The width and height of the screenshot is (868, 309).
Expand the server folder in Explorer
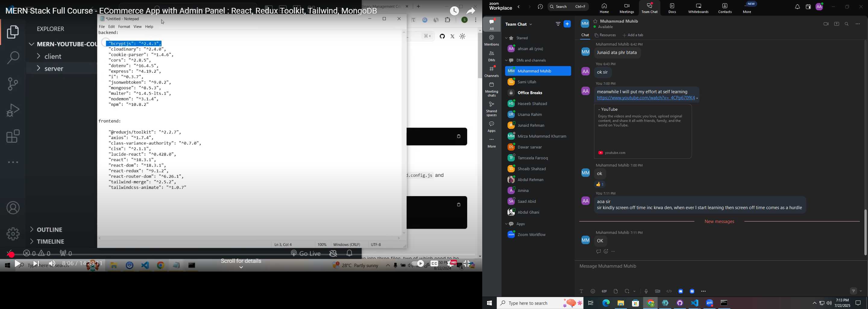tap(54, 68)
